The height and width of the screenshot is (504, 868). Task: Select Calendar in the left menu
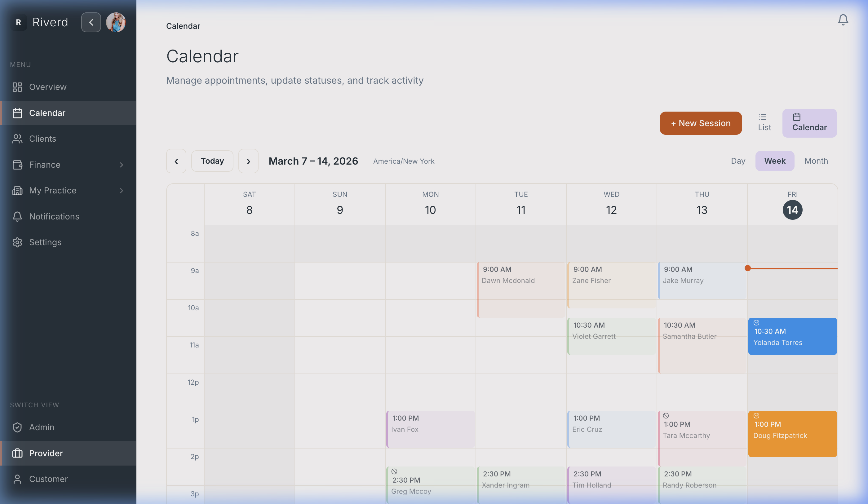(x=47, y=113)
